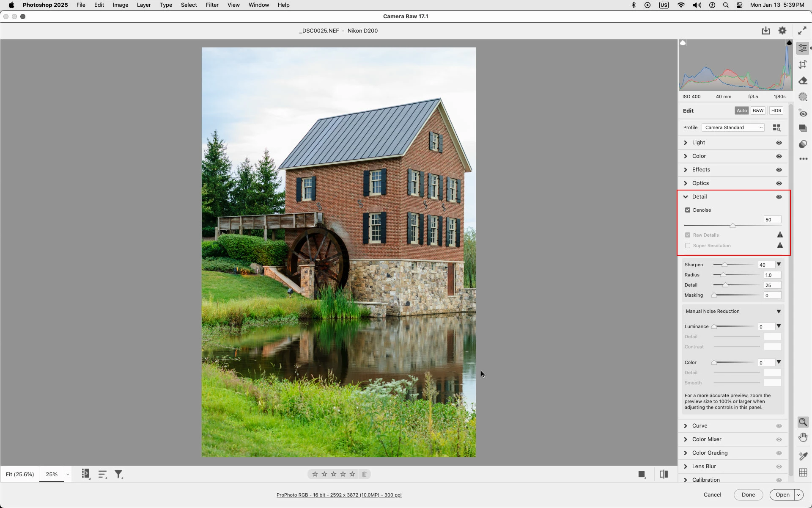Screen dimensions: 812x508
Task: Expand the Color Mixer panel
Action: 707,439
